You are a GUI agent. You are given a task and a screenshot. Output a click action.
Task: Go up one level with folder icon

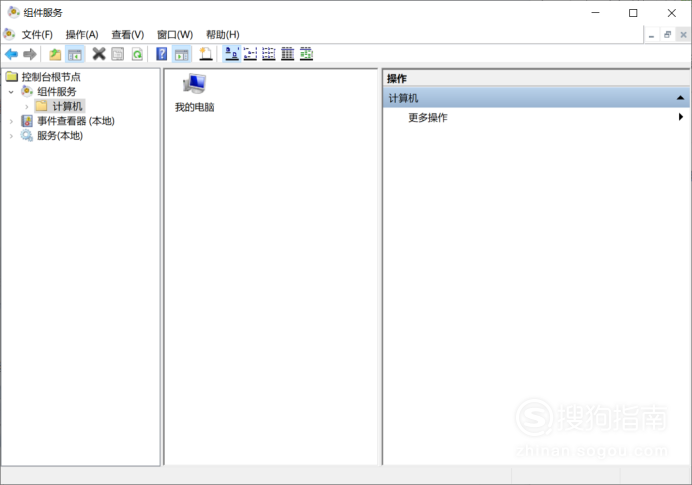(55, 54)
